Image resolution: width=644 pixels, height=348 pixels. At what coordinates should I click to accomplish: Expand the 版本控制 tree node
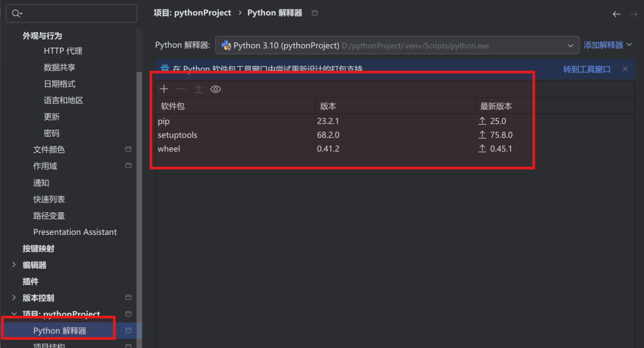pos(14,297)
